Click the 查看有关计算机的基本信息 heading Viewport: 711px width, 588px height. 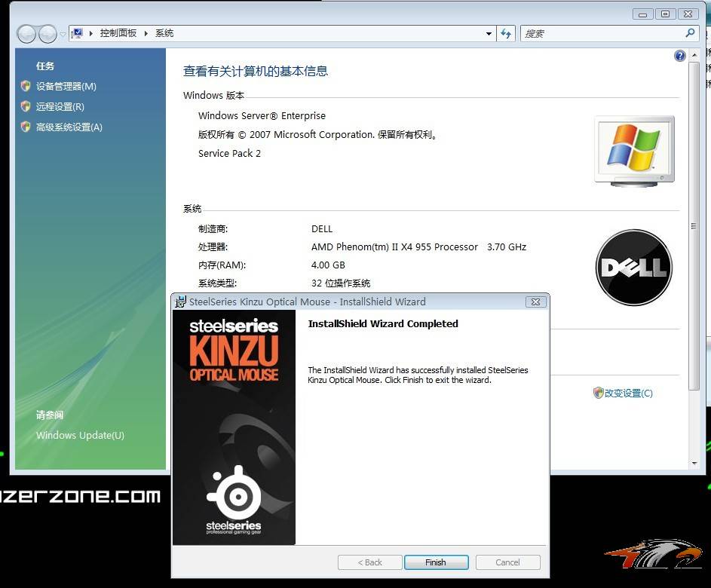[x=256, y=71]
